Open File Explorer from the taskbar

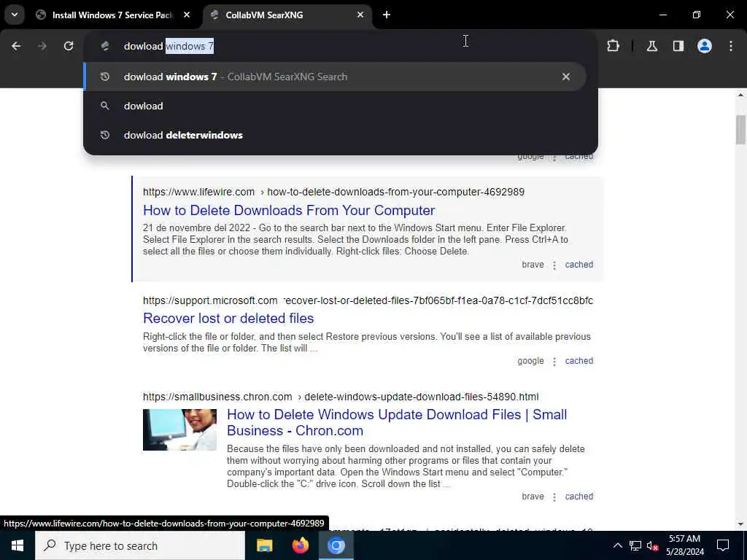point(264,545)
